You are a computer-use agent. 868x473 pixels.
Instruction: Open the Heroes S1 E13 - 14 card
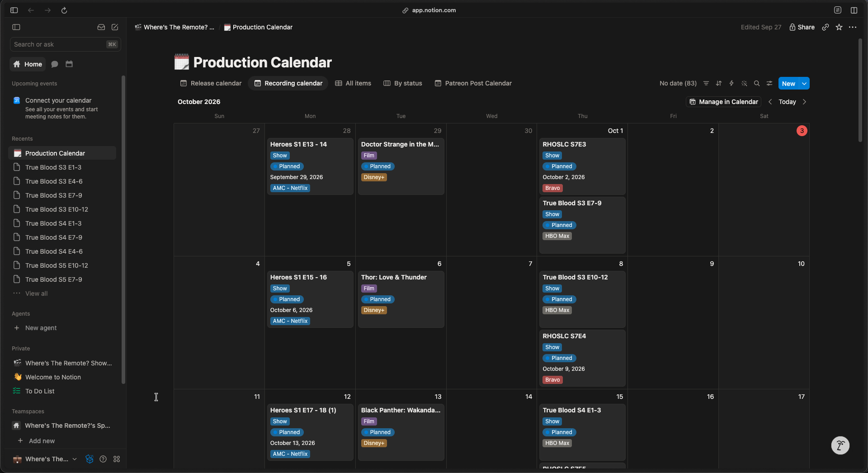pos(310,166)
